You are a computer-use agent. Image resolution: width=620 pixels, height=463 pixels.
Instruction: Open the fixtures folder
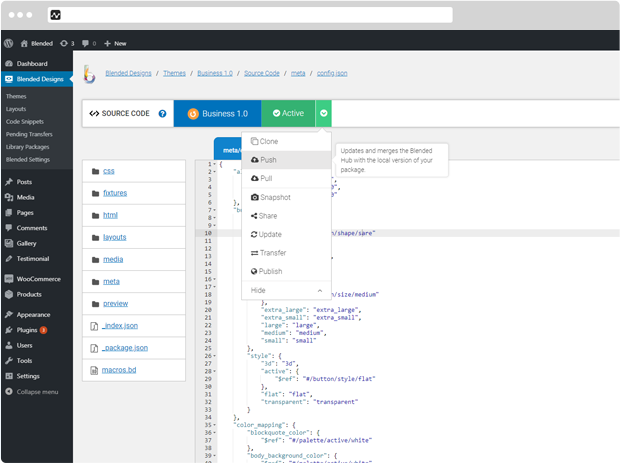[x=114, y=193]
